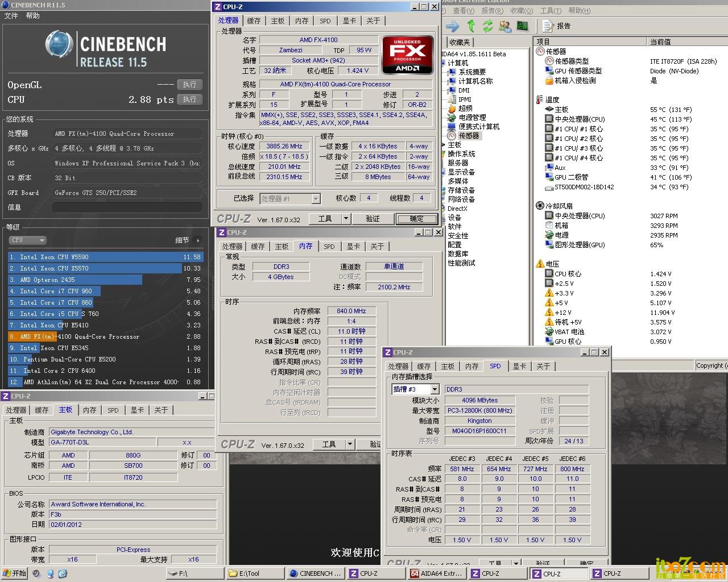728x582 pixels.
Task: Select AMD Opteron 2435 ranking bar
Action: [105, 280]
